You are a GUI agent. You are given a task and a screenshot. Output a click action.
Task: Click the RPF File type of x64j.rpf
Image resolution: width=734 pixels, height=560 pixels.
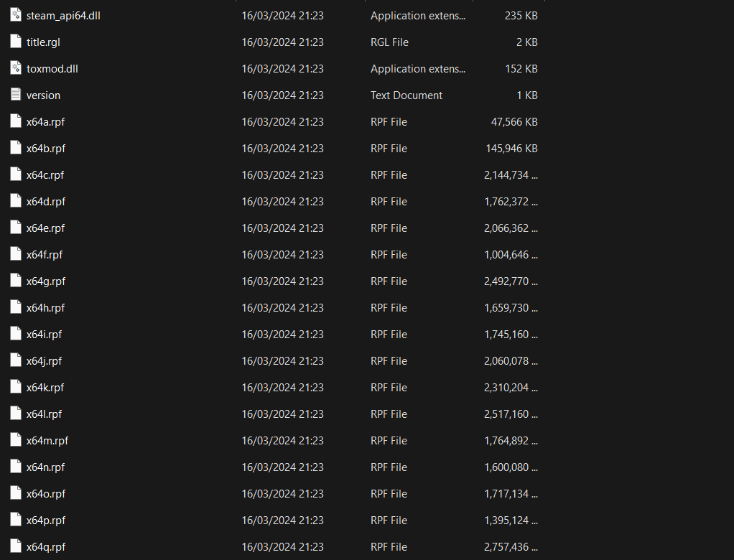coord(389,361)
